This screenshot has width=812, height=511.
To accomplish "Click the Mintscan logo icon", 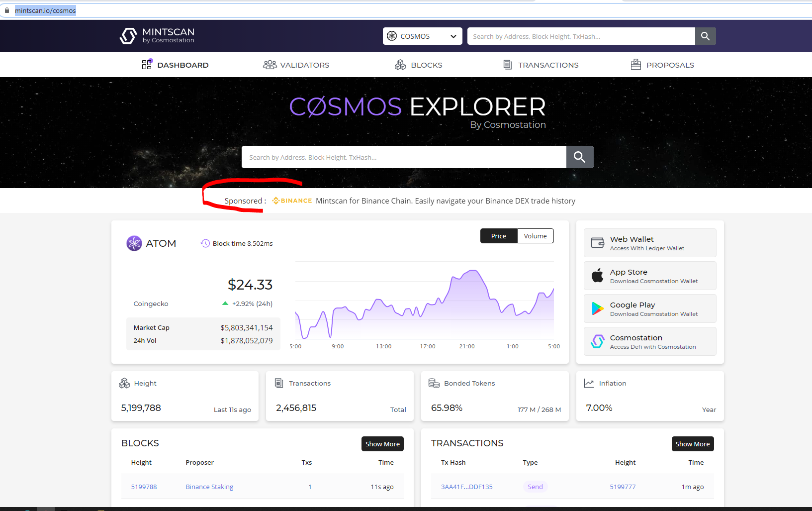I will click(128, 36).
